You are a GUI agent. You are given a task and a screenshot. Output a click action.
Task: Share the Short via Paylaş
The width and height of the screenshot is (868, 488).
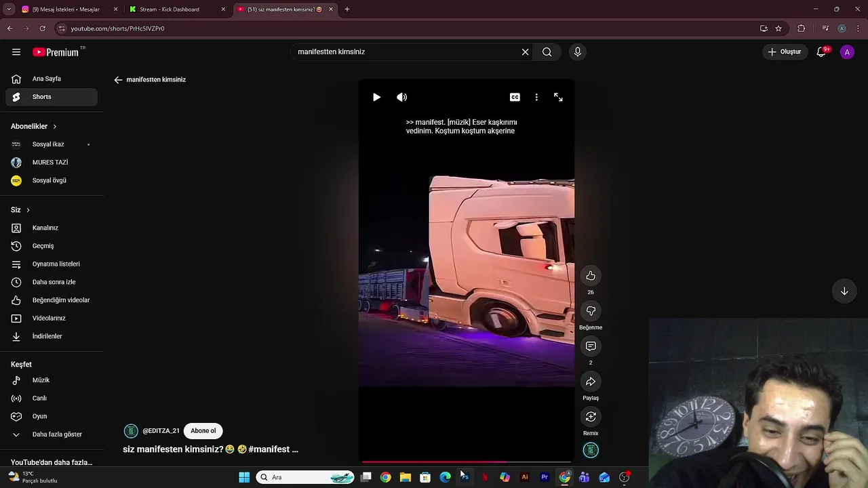(591, 381)
